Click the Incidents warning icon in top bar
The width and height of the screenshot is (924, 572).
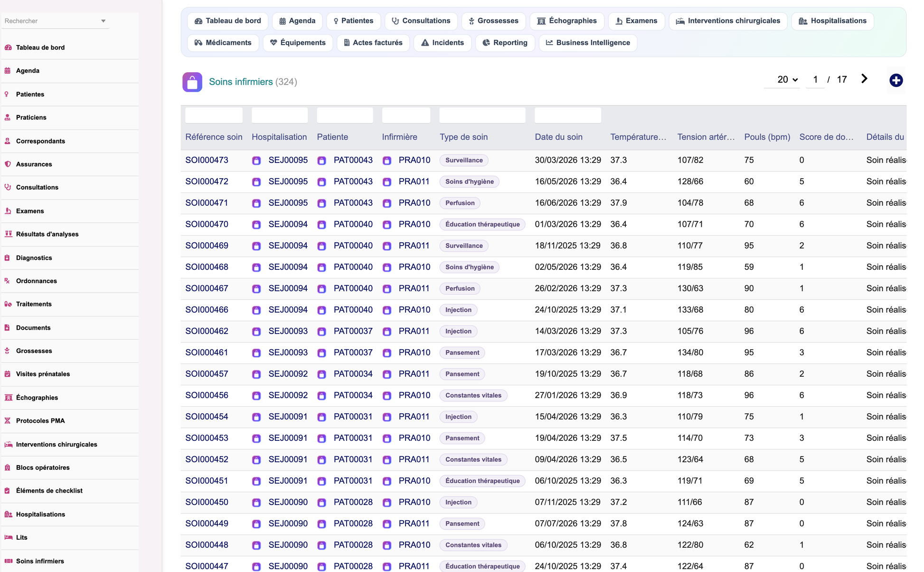pos(425,43)
